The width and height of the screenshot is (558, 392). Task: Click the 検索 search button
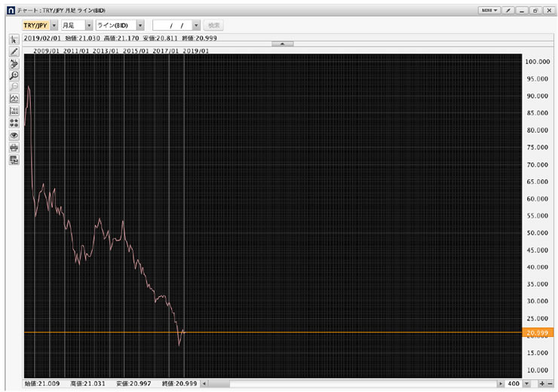(213, 26)
